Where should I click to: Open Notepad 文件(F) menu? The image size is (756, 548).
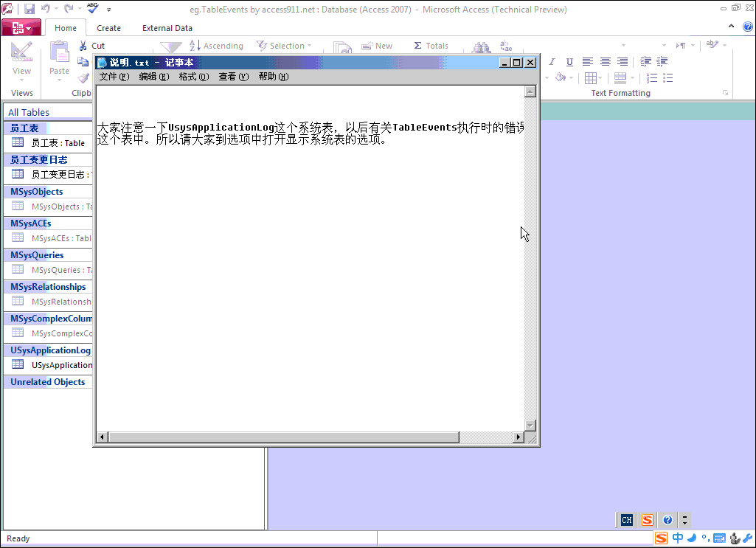114,77
